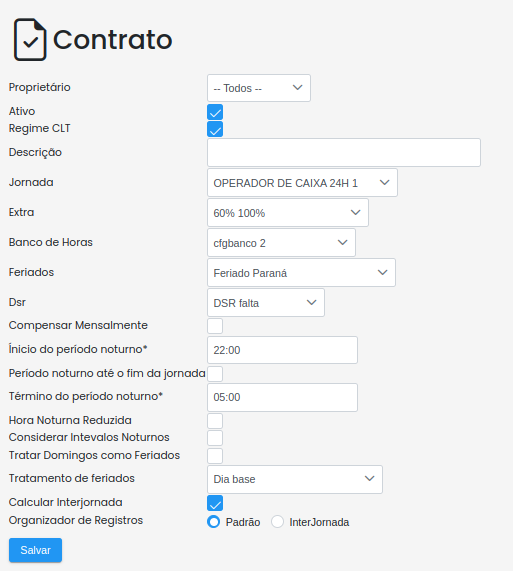Enable Compensar Mensalmente checkbox
This screenshot has height=571, width=513.
215,326
